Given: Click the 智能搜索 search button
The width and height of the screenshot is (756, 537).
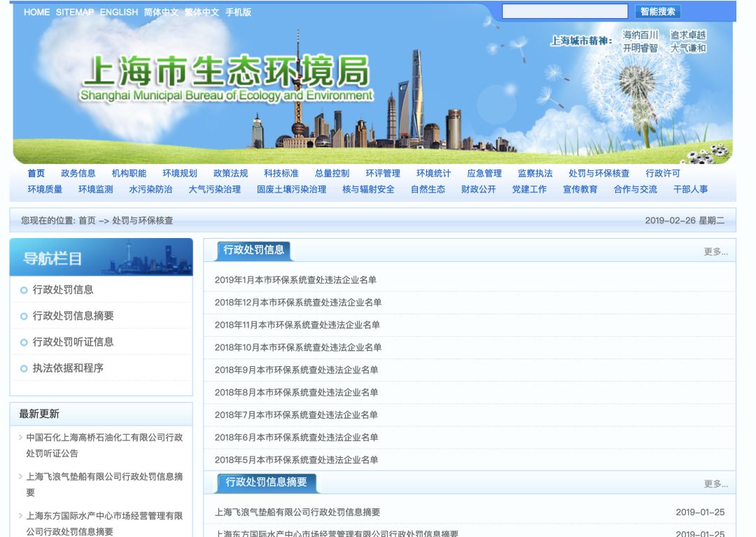Looking at the screenshot, I should [656, 11].
